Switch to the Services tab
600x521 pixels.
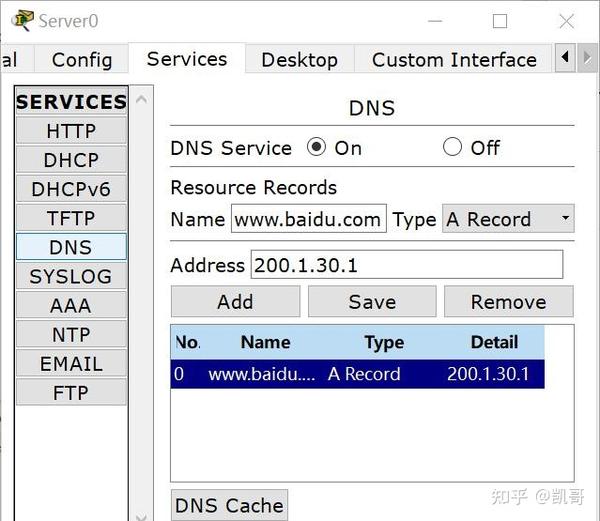click(187, 59)
